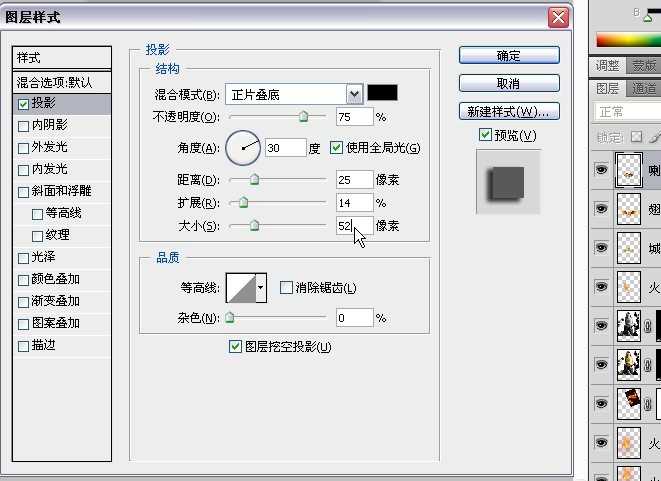This screenshot has width=661, height=481.
Task: Open the 渐变叠加 settings
Action: (x=56, y=301)
